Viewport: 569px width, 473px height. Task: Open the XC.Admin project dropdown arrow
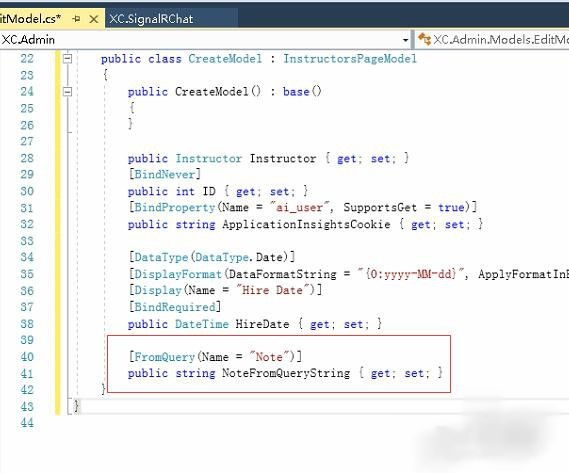(x=405, y=40)
